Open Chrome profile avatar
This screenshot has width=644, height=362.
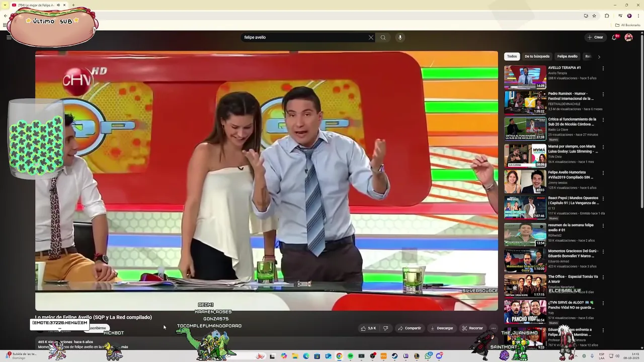coord(629,16)
